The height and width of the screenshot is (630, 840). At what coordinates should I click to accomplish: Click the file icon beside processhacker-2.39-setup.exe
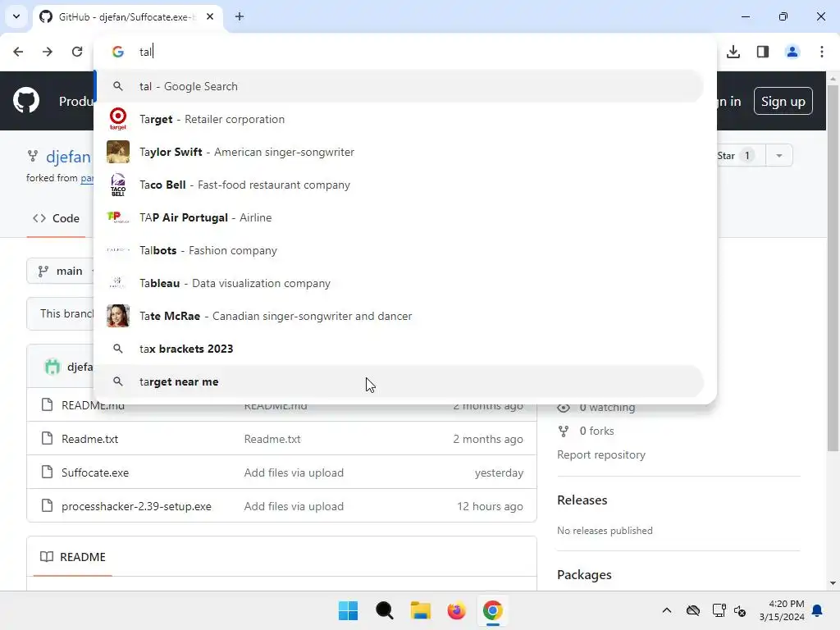(x=47, y=505)
